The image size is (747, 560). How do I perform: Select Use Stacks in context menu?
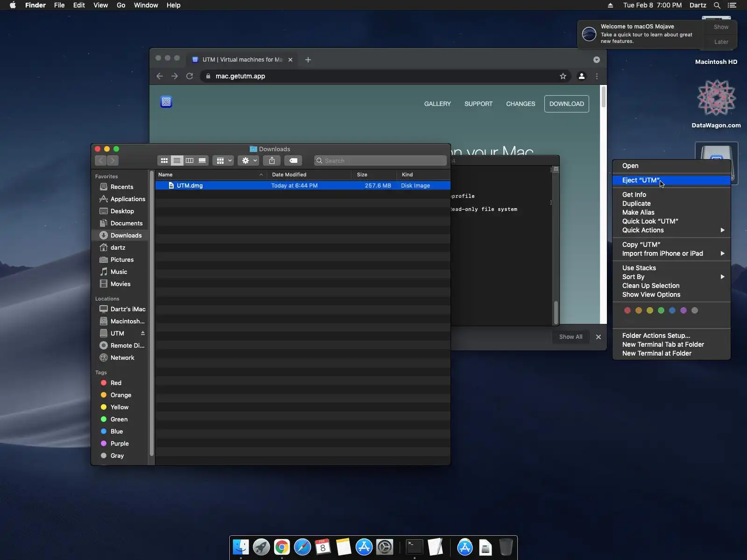pyautogui.click(x=671, y=268)
